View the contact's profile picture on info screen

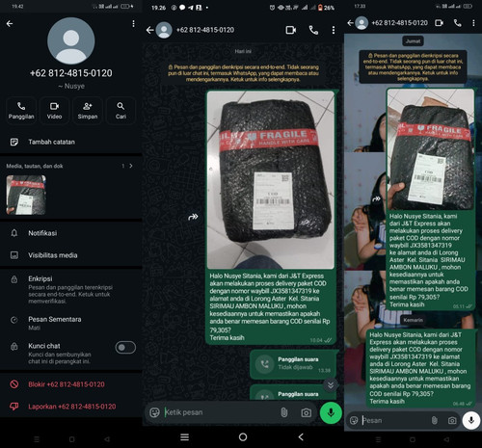point(71,40)
